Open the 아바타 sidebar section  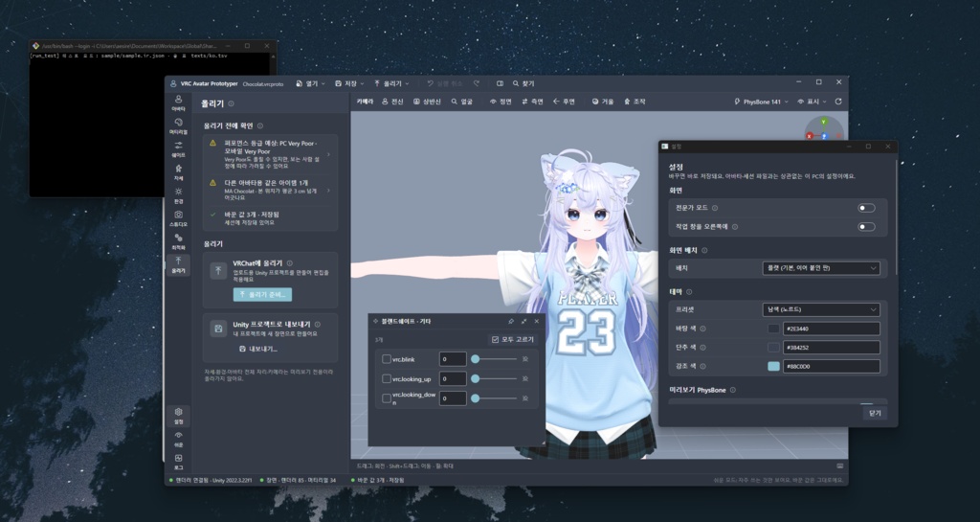(178, 103)
